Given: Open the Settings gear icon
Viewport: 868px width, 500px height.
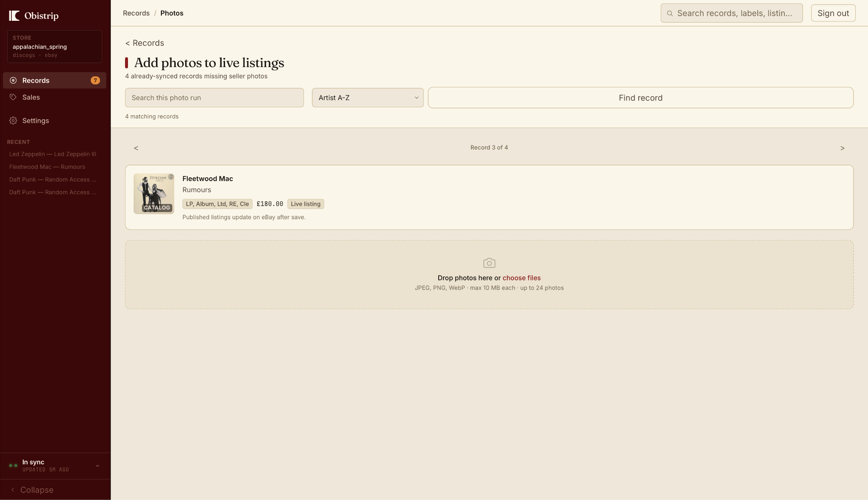Looking at the screenshot, I should coord(13,120).
